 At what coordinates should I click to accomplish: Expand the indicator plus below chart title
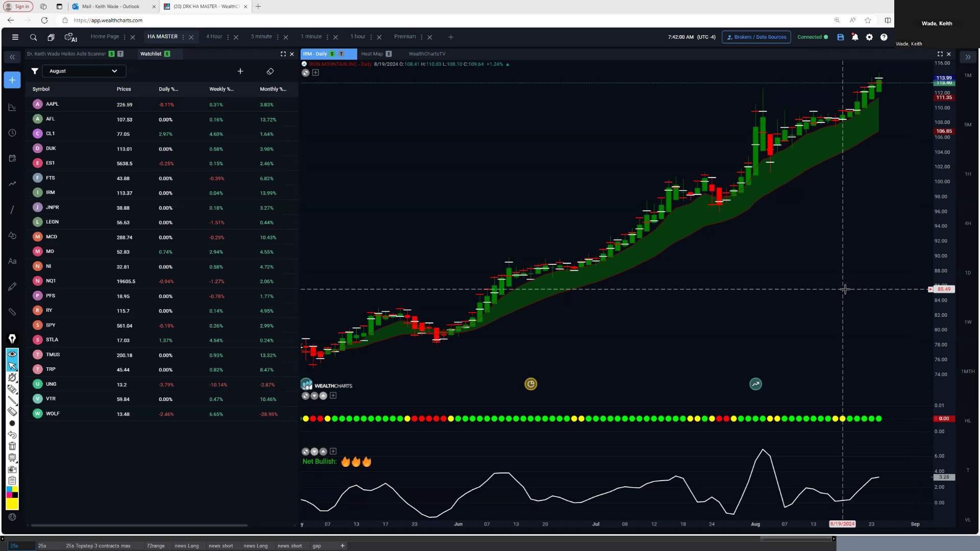(x=315, y=73)
